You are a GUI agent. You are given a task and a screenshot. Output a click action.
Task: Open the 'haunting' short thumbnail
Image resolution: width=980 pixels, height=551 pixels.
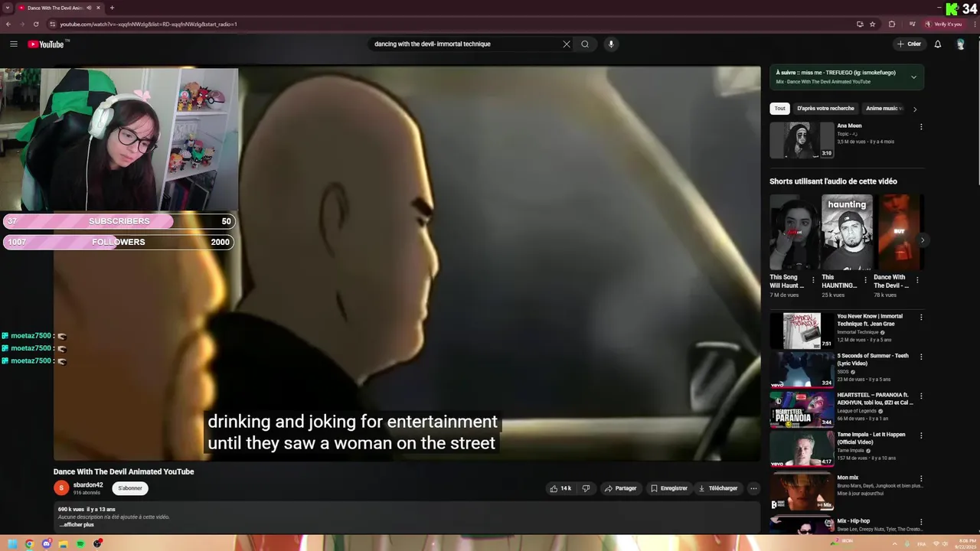click(847, 233)
